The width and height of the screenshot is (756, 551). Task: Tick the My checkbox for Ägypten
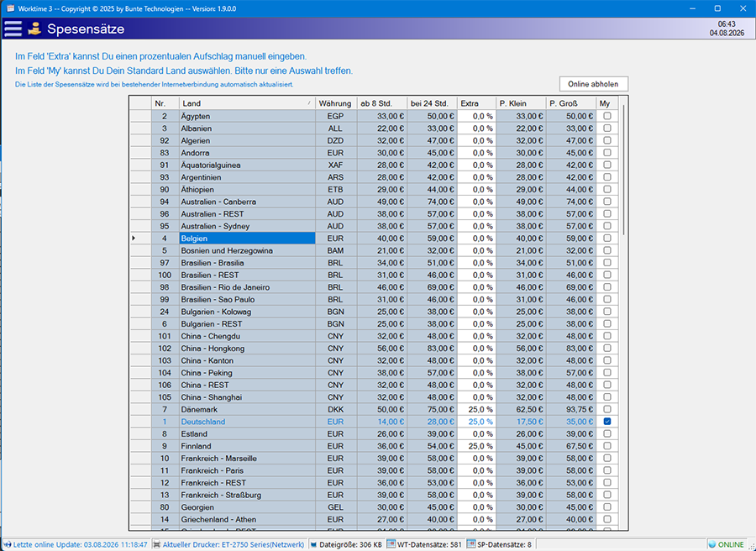click(x=607, y=116)
